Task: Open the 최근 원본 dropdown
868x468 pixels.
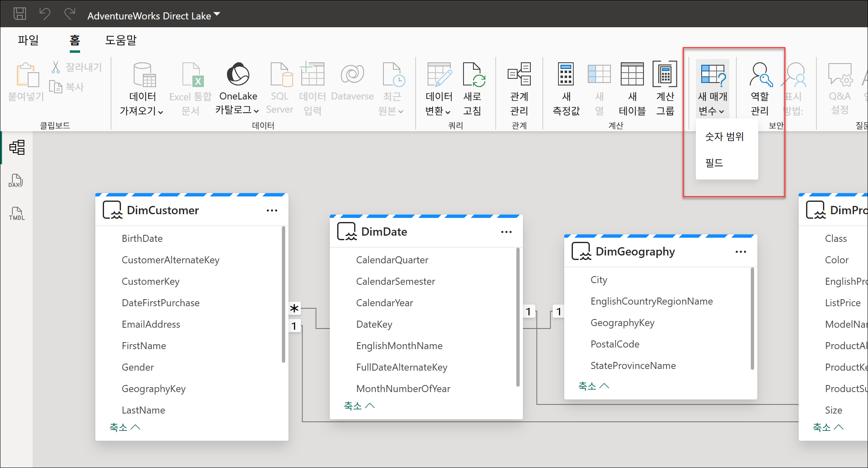Action: click(391, 89)
